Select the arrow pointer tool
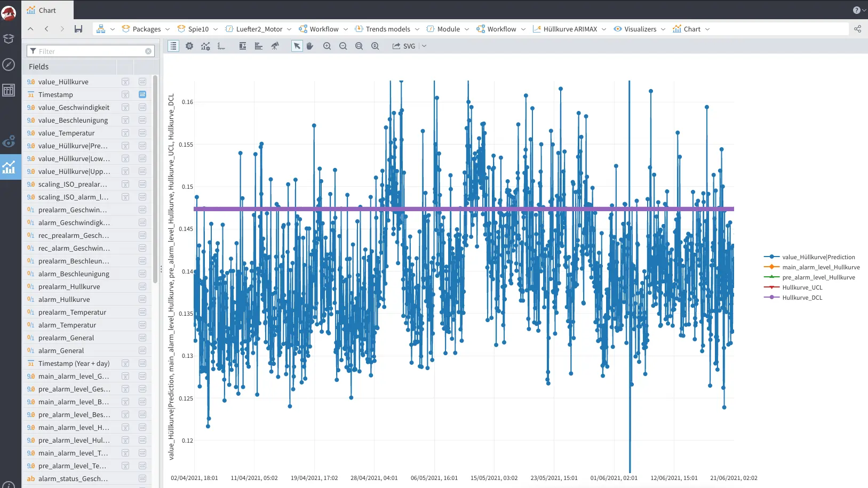 click(x=297, y=46)
